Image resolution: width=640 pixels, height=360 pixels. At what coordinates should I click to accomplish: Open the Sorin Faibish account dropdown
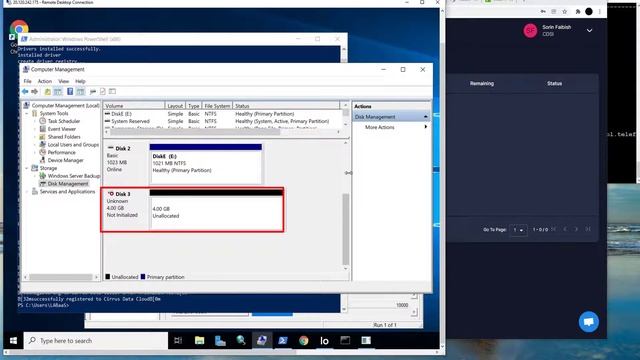click(x=589, y=31)
